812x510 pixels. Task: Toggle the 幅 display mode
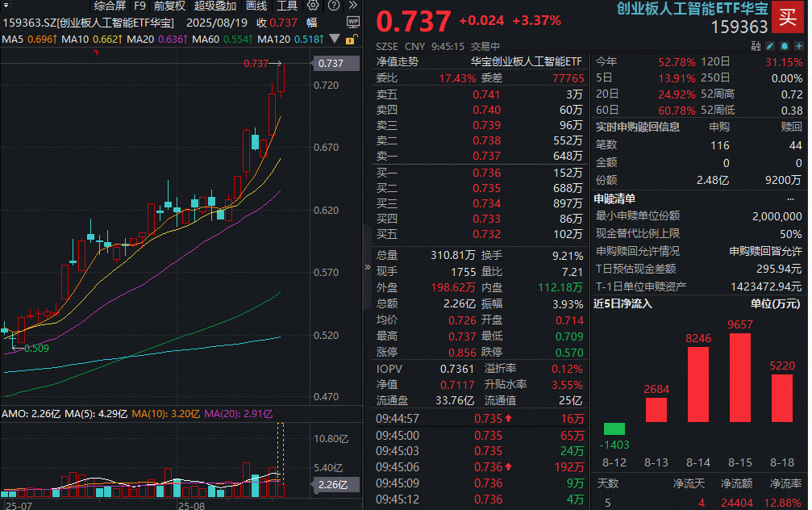tap(313, 23)
